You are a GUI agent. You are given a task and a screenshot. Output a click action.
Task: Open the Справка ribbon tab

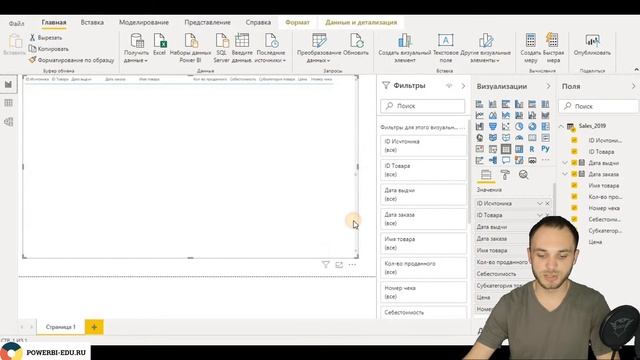[258, 22]
